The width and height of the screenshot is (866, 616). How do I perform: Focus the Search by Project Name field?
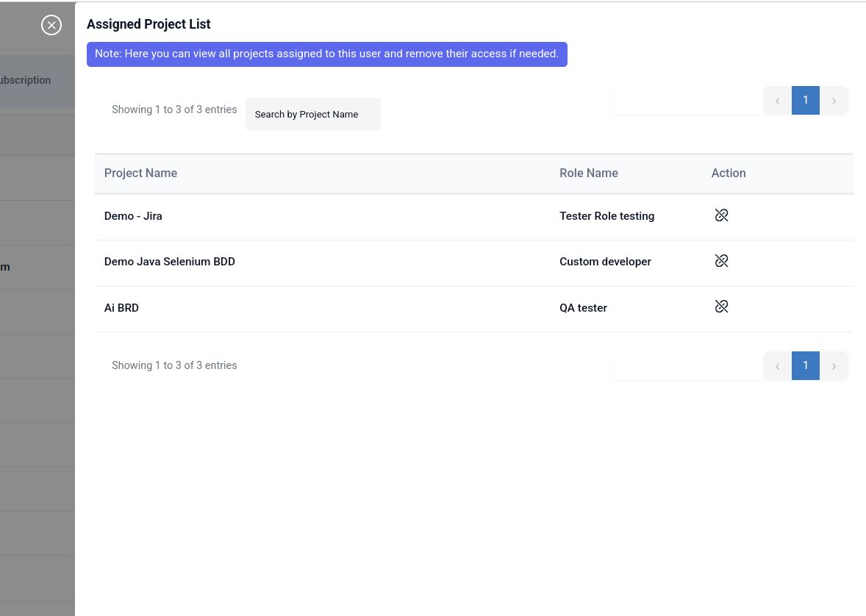[312, 114]
